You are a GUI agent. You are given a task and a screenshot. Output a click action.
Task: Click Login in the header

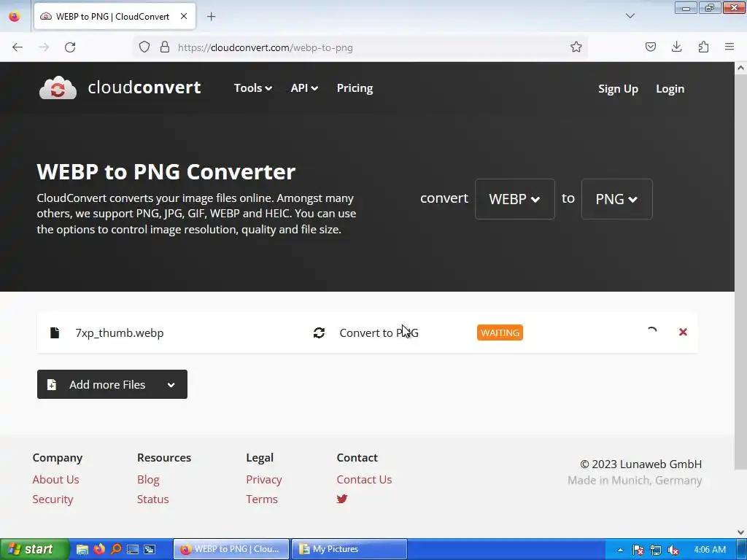670,89
